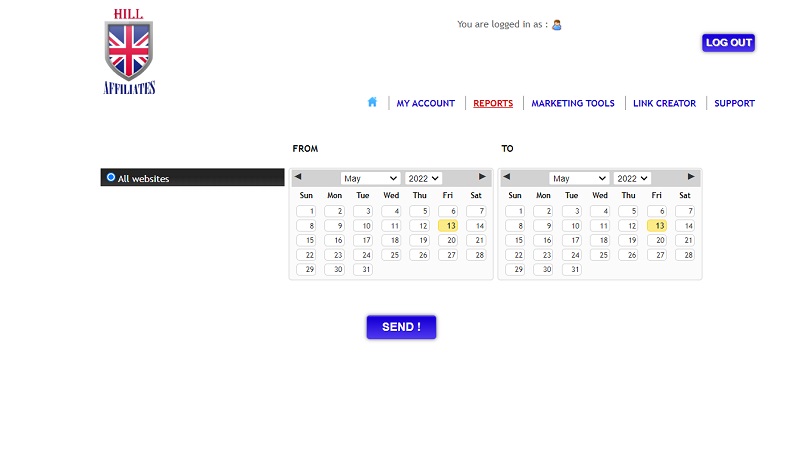The width and height of the screenshot is (800, 457).
Task: Go to next month in TO calendar
Action: click(691, 176)
